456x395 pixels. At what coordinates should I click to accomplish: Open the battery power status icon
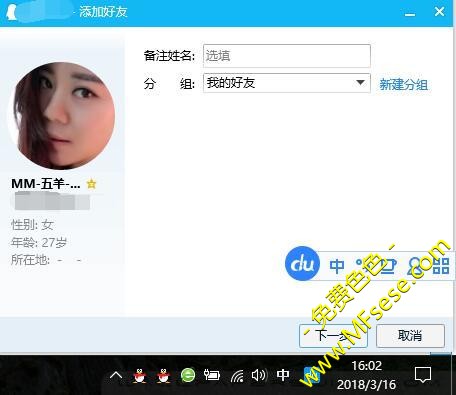pyautogui.click(x=212, y=375)
